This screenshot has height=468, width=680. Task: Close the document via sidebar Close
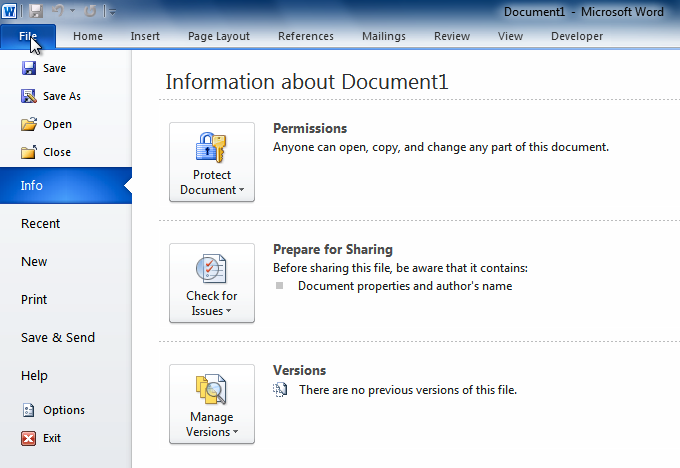56,152
